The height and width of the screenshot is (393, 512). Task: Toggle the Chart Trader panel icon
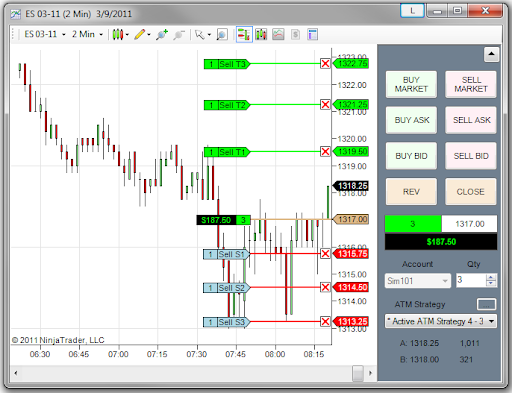pos(244,34)
